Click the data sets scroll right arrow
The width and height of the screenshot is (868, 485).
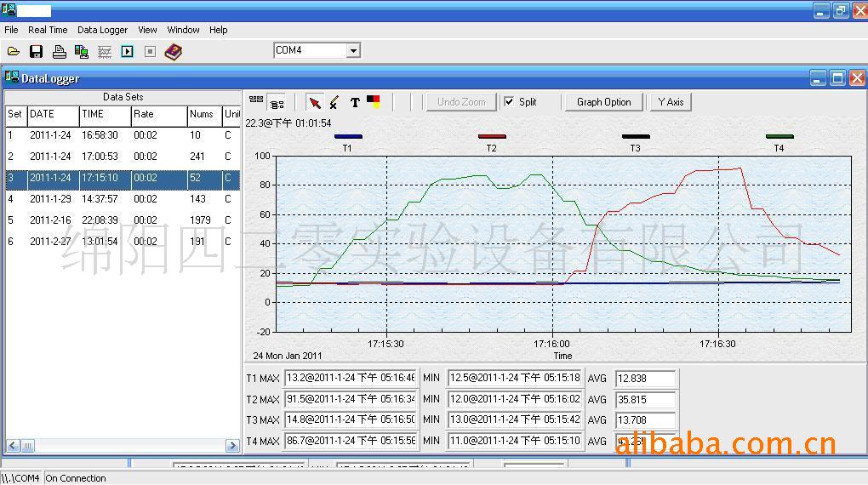pyautogui.click(x=232, y=446)
